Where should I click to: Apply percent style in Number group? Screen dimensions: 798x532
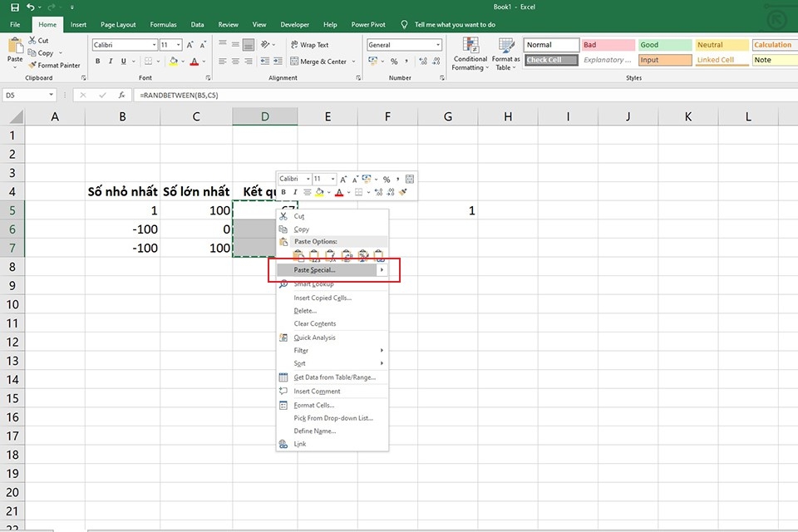tap(394, 61)
